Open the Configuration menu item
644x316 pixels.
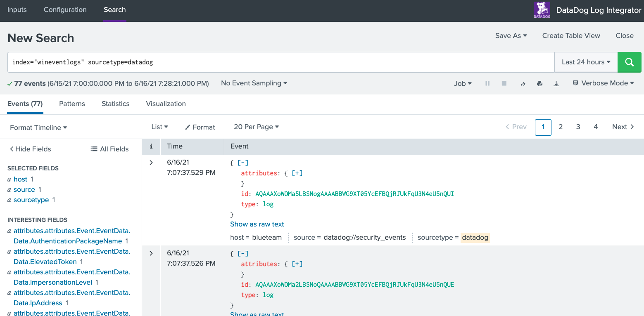point(65,9)
